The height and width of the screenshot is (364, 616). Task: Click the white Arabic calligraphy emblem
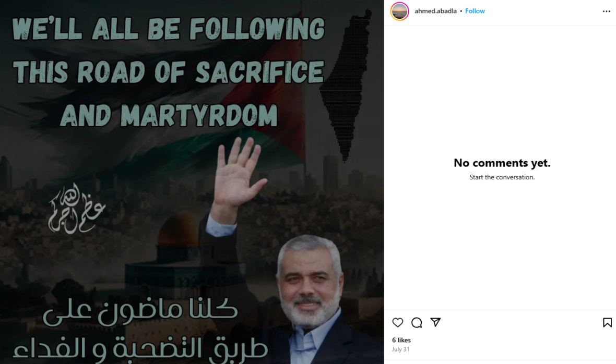click(76, 209)
